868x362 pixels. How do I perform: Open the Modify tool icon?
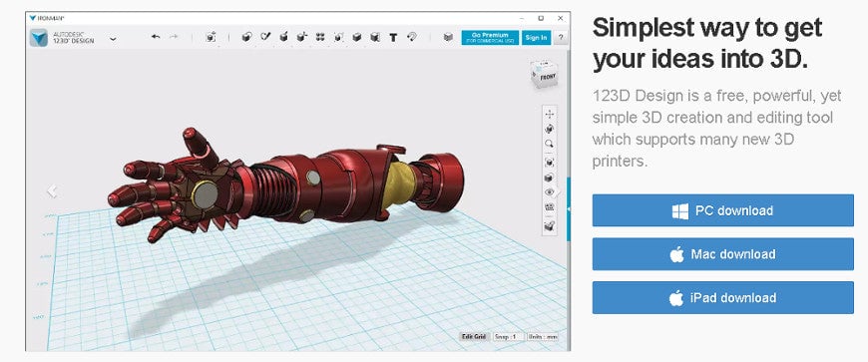pyautogui.click(x=301, y=37)
